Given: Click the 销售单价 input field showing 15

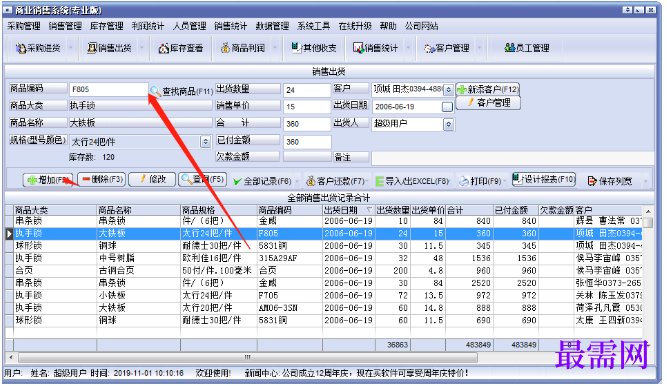Looking at the screenshot, I should [307, 107].
